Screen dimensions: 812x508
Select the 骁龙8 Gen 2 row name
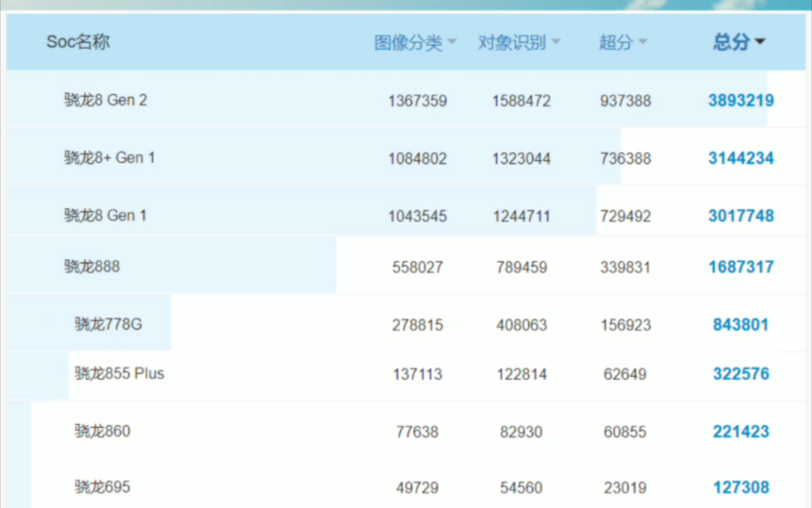(106, 100)
